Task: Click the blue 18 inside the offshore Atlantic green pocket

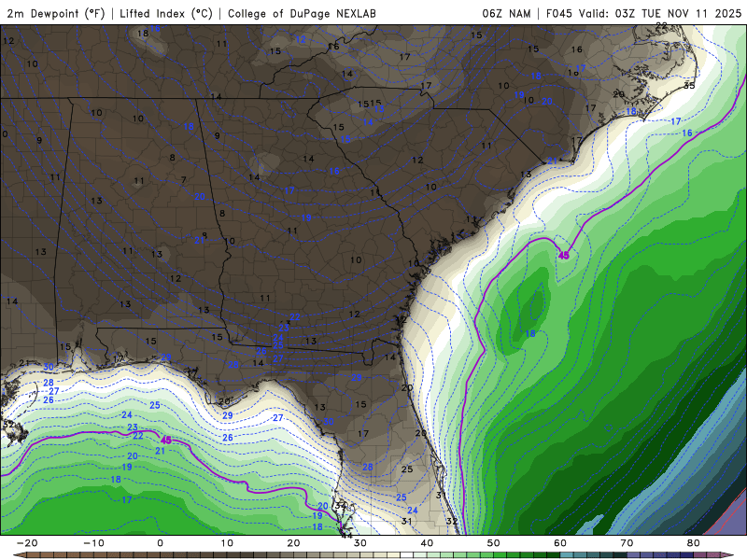Action: point(530,334)
